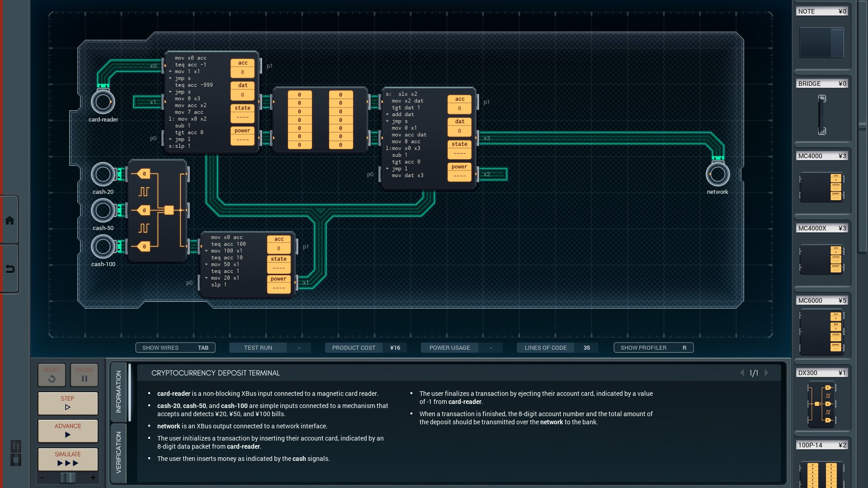Go to previous information page arrow
This screenshot has height=488, width=868.
[742, 373]
